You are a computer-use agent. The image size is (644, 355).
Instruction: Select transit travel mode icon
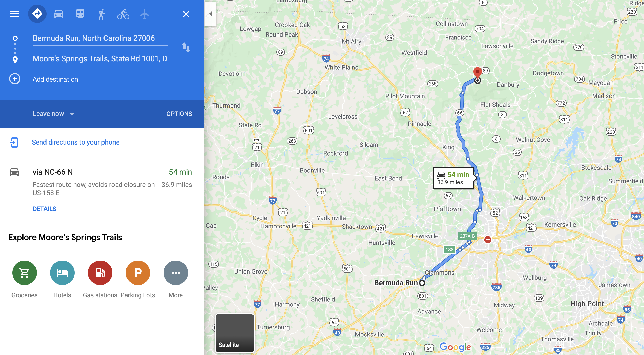coord(80,14)
